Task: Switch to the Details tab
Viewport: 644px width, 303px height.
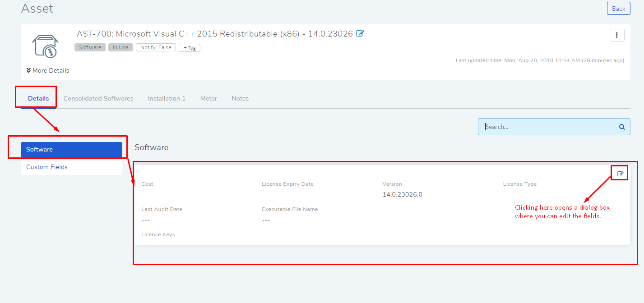Action: pyautogui.click(x=38, y=98)
